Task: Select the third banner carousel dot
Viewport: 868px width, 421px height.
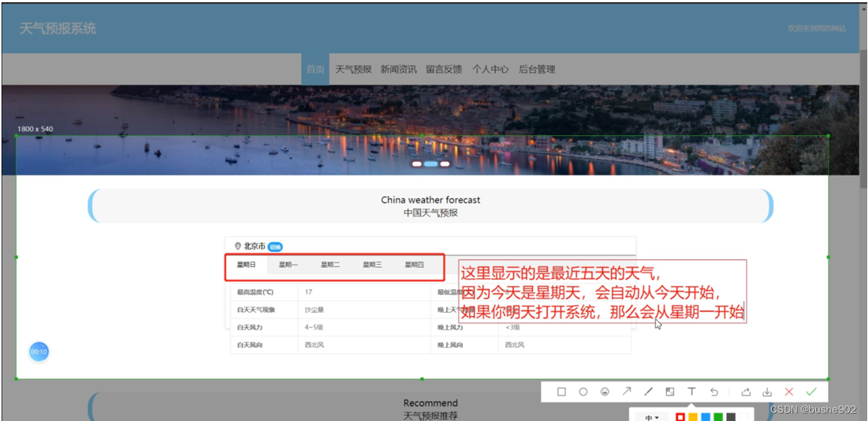Action: tap(445, 164)
